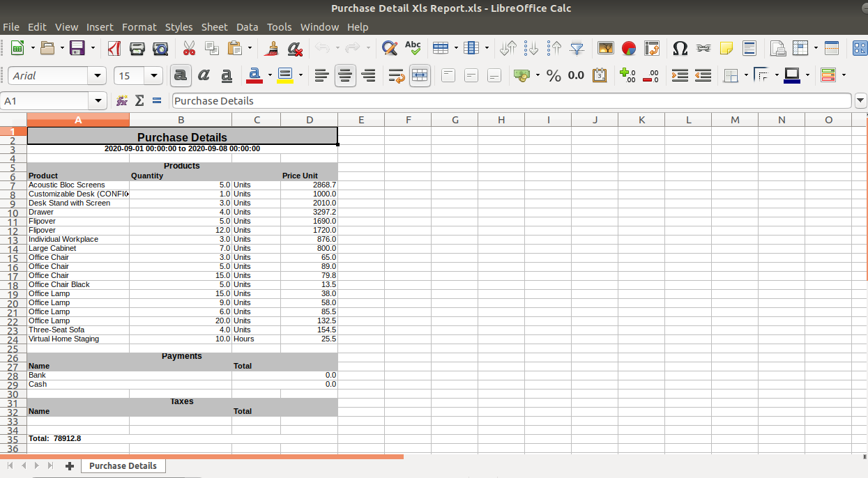Click the Sum sigma button
Image resolution: width=868 pixels, height=478 pixels.
(x=139, y=101)
